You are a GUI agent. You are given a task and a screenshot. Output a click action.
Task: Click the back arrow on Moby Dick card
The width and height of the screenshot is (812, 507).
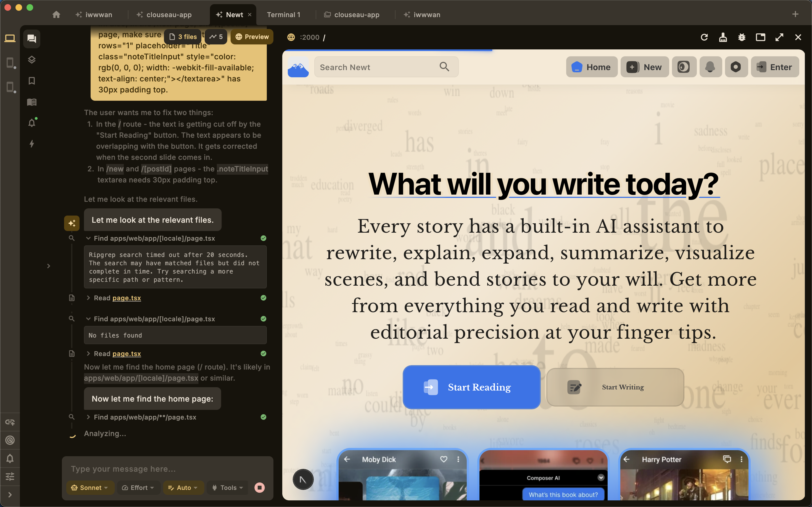coord(347,459)
